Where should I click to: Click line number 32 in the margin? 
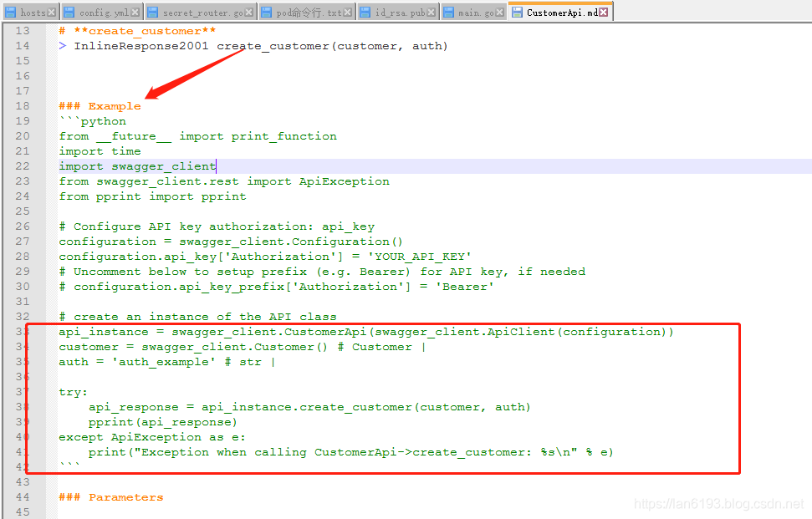[23, 316]
